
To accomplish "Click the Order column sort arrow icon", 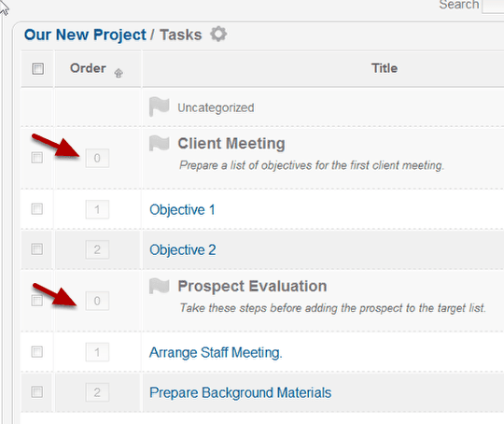I will [119, 73].
